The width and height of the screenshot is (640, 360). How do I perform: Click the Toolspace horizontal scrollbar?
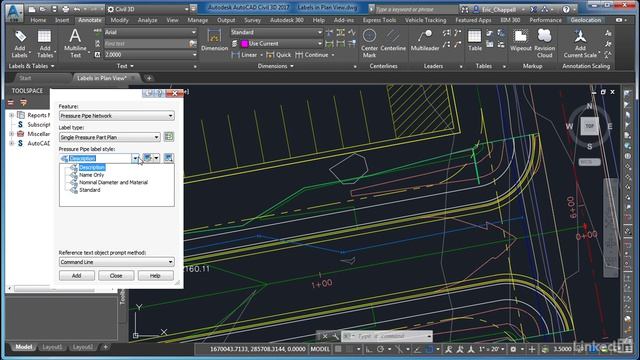(x=61, y=289)
